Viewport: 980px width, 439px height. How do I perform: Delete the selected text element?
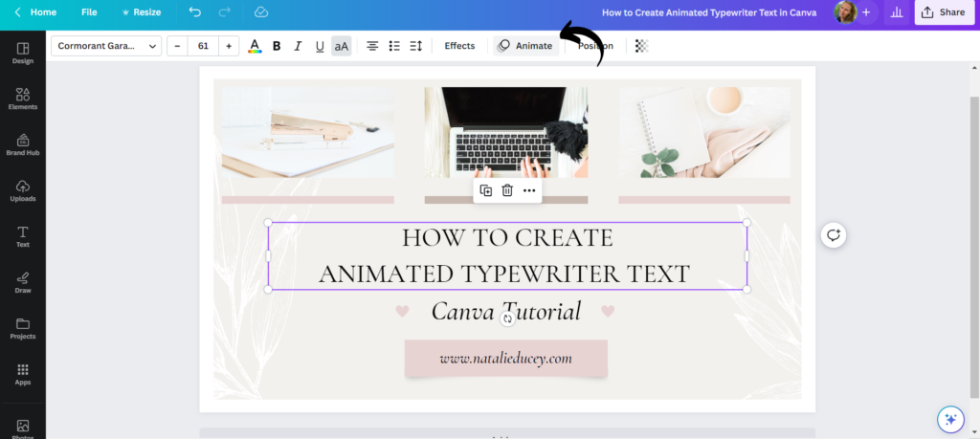click(x=507, y=190)
